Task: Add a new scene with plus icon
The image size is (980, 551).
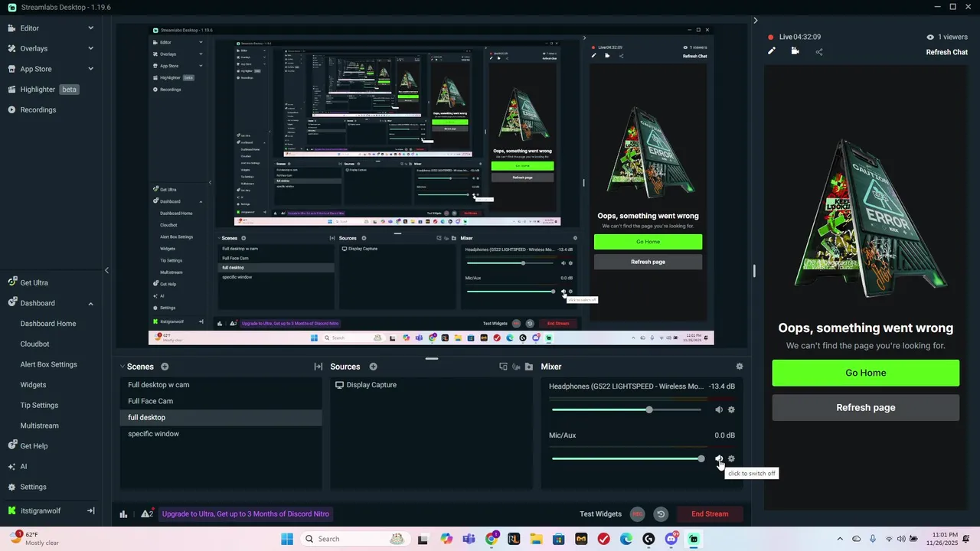Action: point(165,367)
